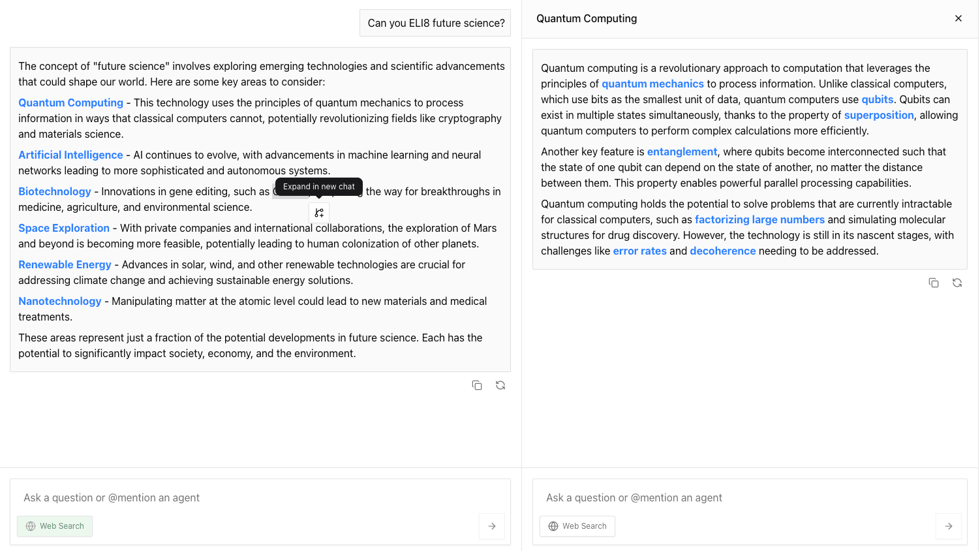Open the Renewable Energy link

click(65, 264)
